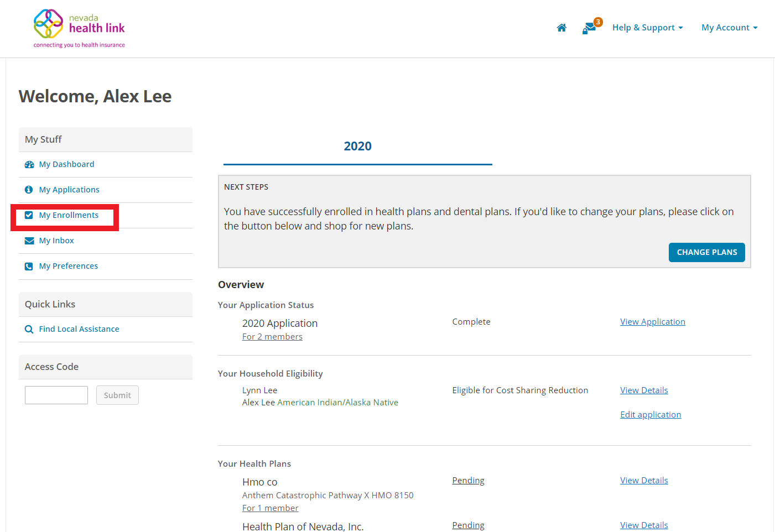Expand the Help & Support dropdown
The height and width of the screenshot is (532, 775).
click(x=647, y=28)
